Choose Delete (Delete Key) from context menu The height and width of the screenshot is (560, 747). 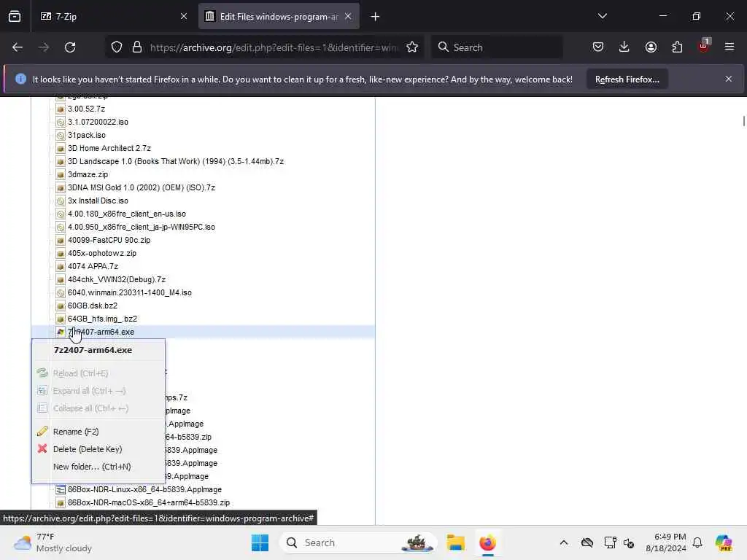click(x=98, y=449)
